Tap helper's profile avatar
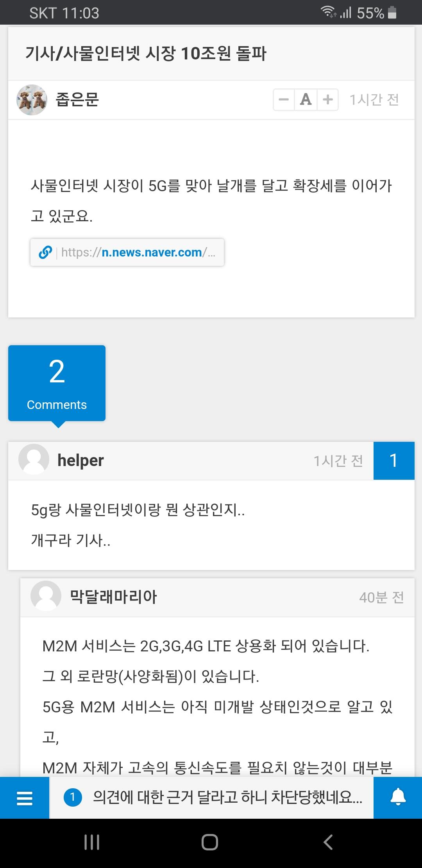The image size is (422, 868). click(x=34, y=459)
